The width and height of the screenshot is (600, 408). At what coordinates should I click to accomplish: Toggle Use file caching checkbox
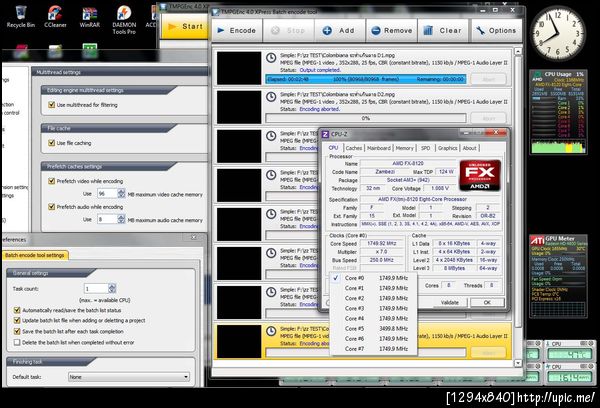coord(52,143)
